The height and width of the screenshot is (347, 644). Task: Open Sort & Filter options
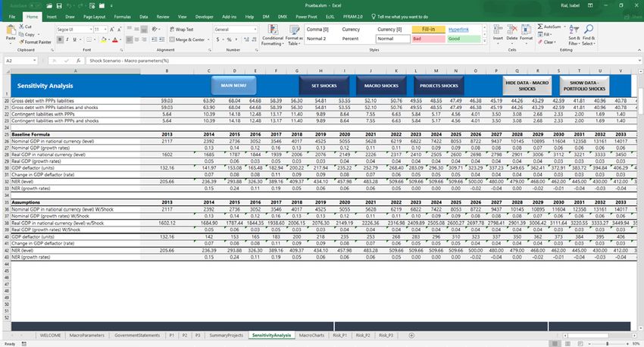pos(573,35)
